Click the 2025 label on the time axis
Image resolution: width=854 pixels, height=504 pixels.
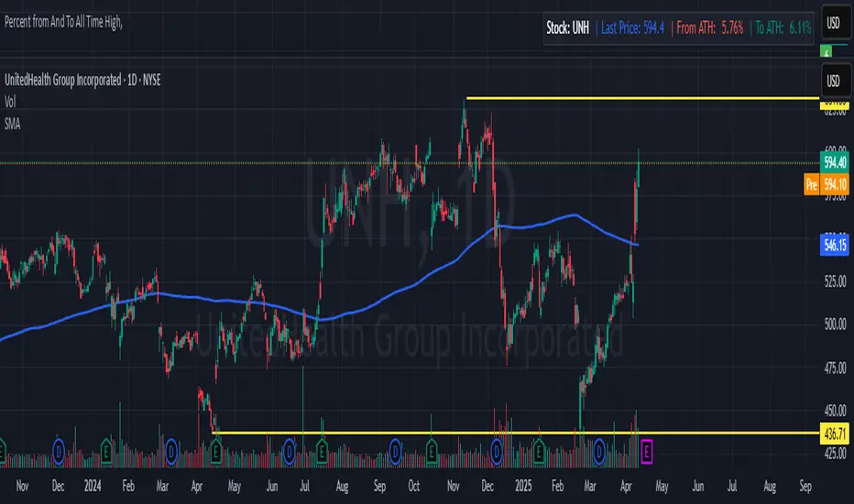click(523, 486)
